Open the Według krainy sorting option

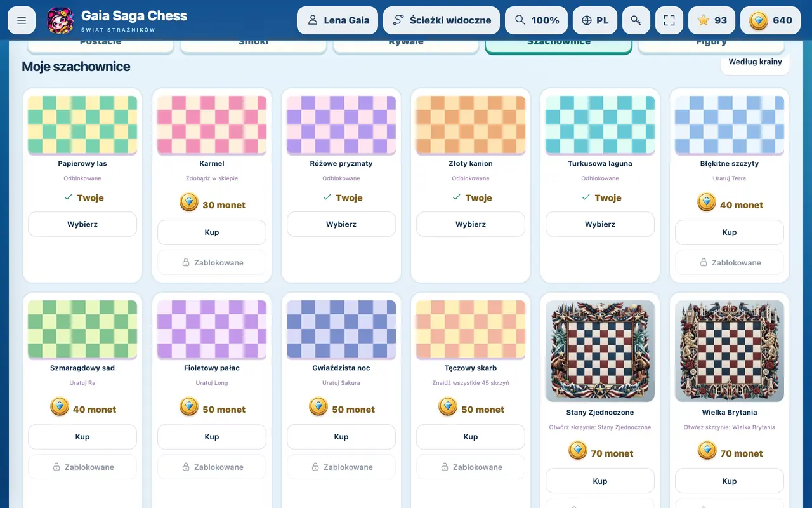coord(755,62)
